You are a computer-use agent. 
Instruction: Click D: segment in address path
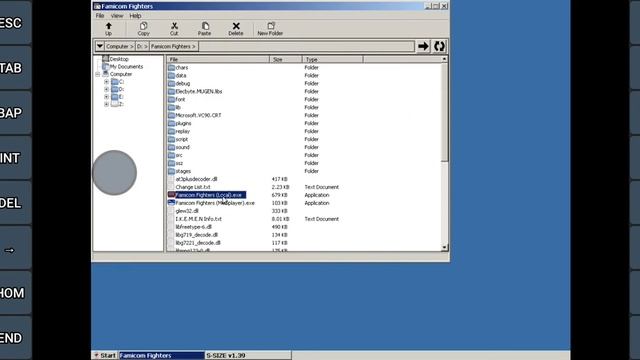tap(142, 47)
